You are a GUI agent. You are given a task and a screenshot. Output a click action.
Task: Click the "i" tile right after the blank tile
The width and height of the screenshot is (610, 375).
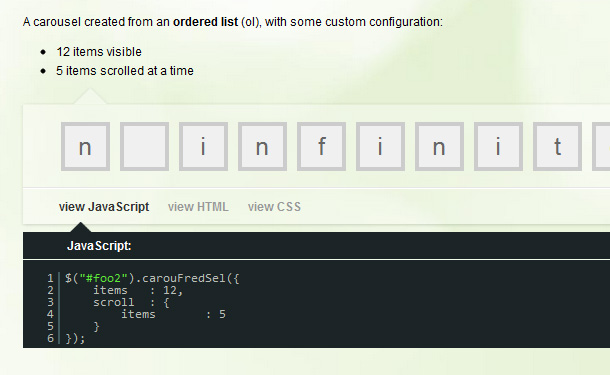coord(203,147)
